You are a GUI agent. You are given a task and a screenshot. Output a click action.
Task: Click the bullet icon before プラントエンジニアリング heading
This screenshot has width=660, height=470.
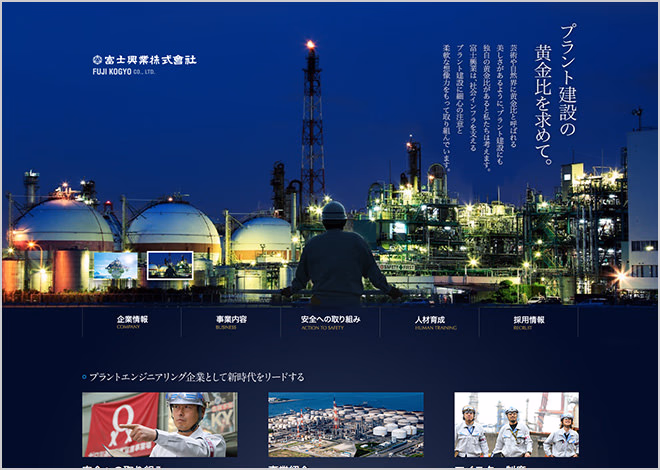tap(84, 378)
